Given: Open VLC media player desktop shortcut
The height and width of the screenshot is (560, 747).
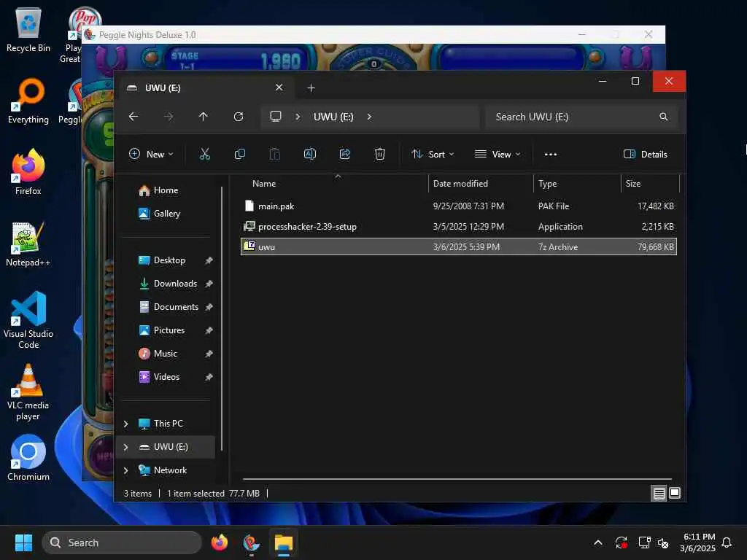Looking at the screenshot, I should tap(28, 392).
